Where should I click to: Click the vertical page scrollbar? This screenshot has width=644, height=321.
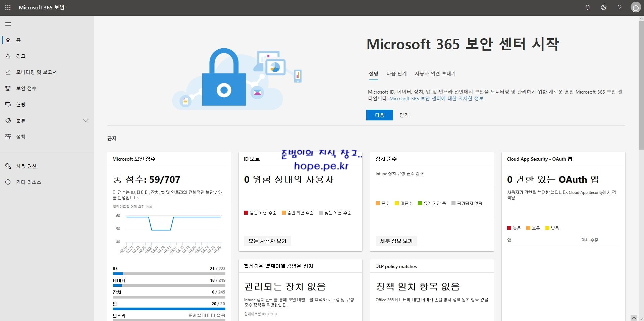(641, 86)
